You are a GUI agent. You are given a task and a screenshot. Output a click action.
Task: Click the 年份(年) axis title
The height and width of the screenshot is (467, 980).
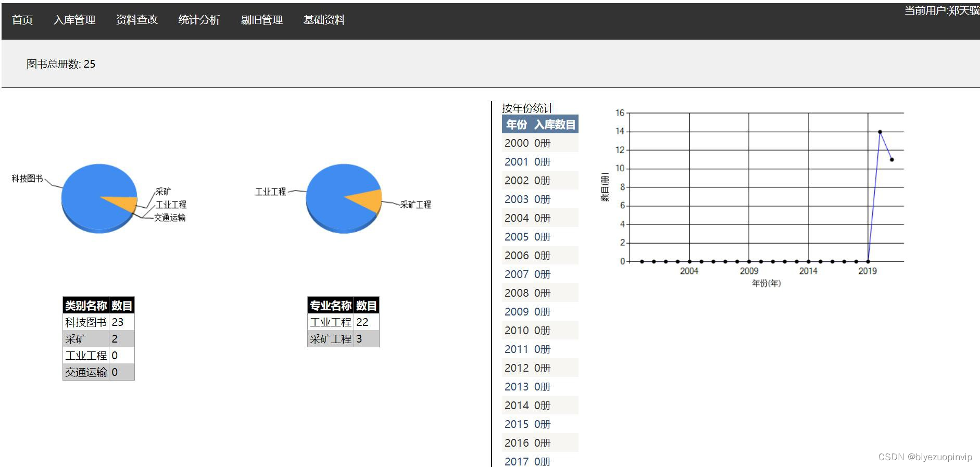(767, 283)
